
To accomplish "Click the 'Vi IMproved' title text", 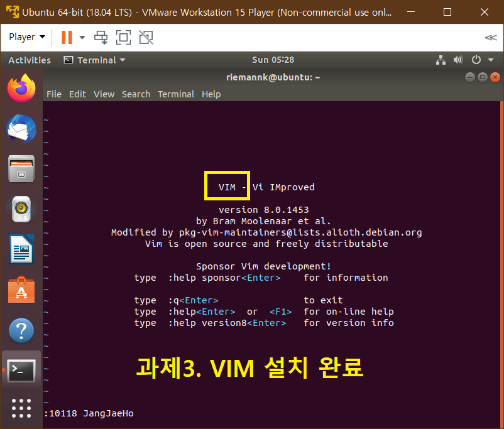I will (283, 187).
